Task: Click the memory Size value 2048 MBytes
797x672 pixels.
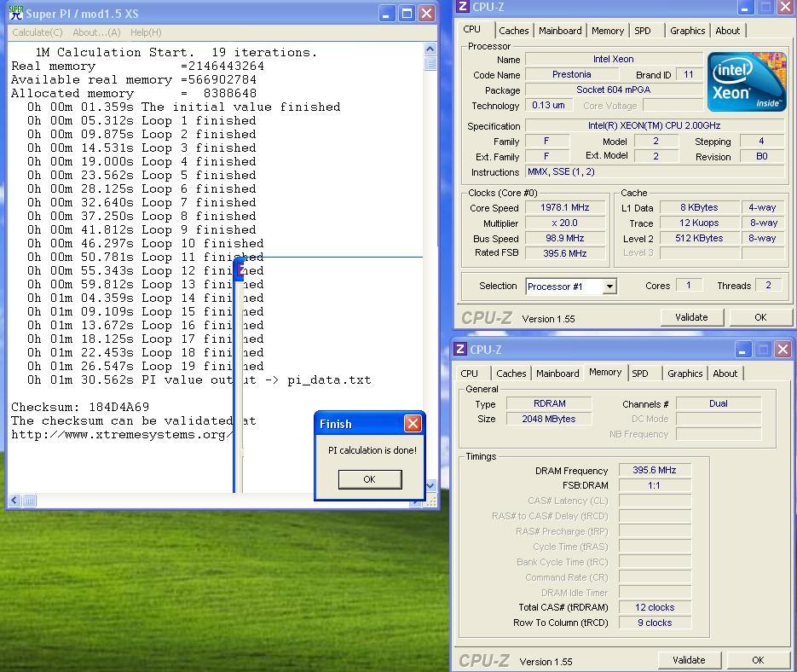Action: coord(549,419)
